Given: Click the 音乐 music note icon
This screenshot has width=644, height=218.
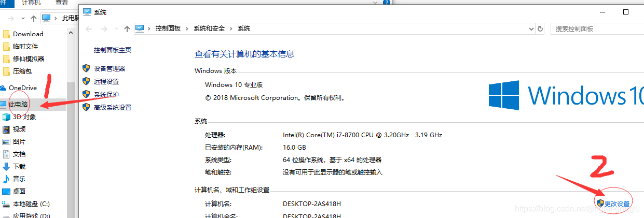Looking at the screenshot, I should tap(6, 179).
